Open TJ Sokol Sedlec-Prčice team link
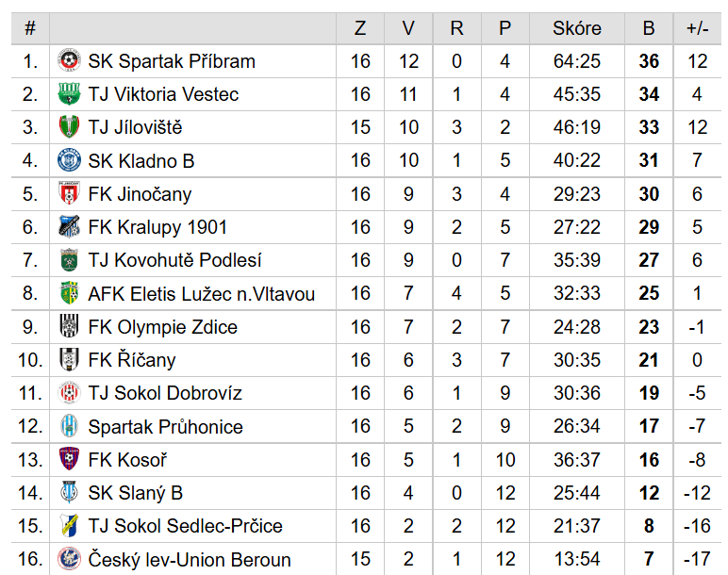This screenshot has height=575, width=728. pos(185,526)
